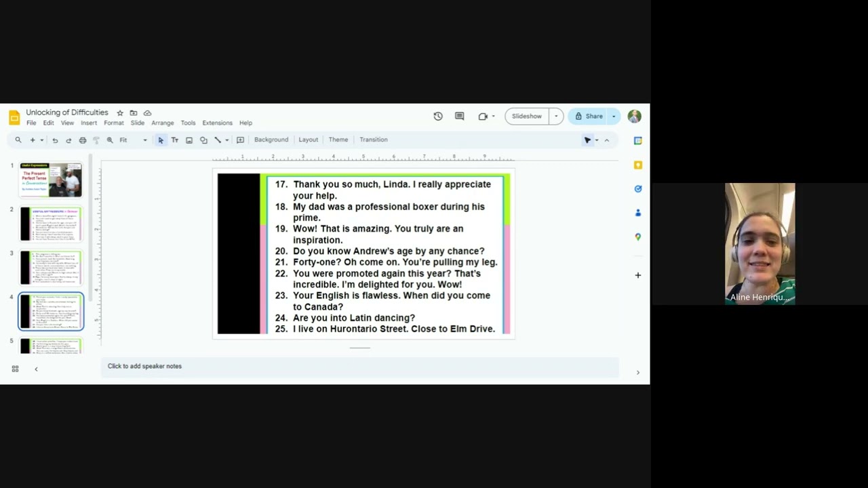Image resolution: width=868 pixels, height=488 pixels.
Task: Open the Extensions menu
Action: pos(217,123)
